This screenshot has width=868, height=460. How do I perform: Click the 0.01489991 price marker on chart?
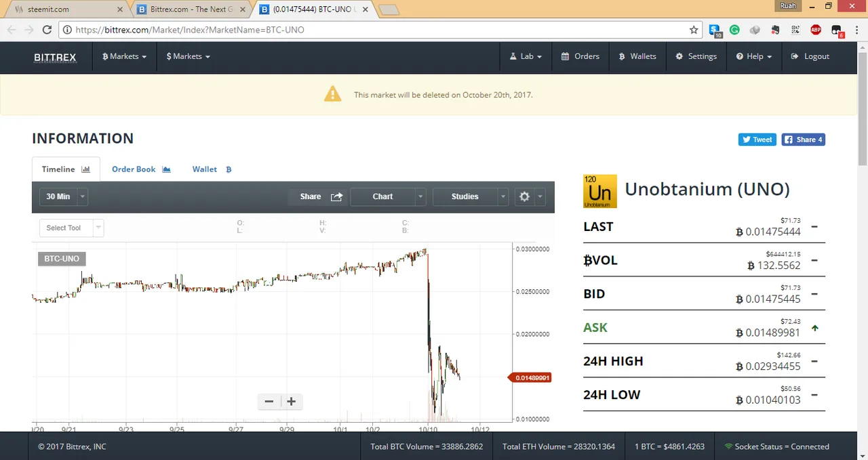click(530, 378)
